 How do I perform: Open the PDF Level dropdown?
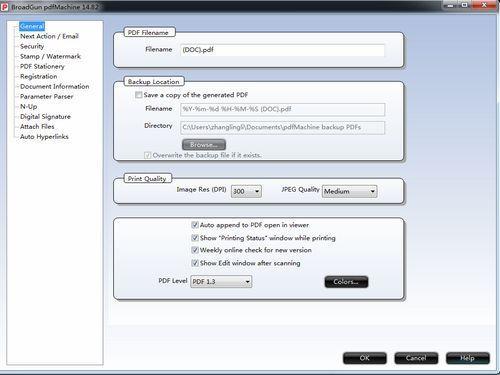click(221, 282)
